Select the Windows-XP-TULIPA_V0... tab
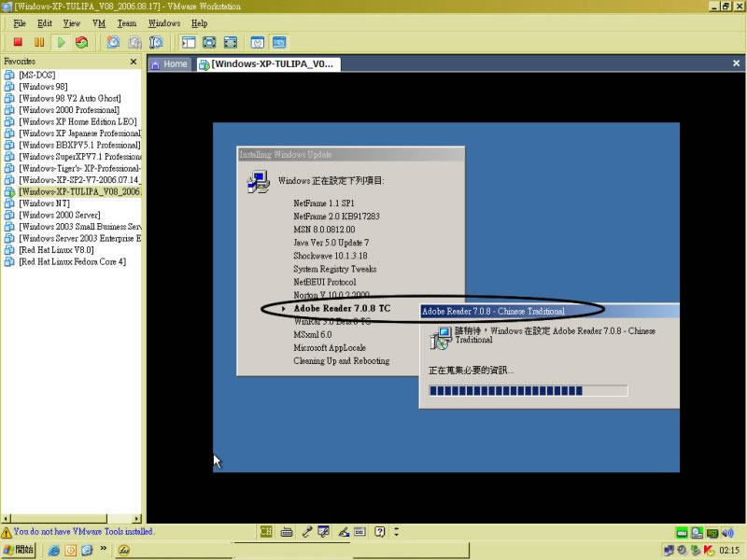Viewport: 747px width, 560px height. pyautogui.click(x=268, y=64)
